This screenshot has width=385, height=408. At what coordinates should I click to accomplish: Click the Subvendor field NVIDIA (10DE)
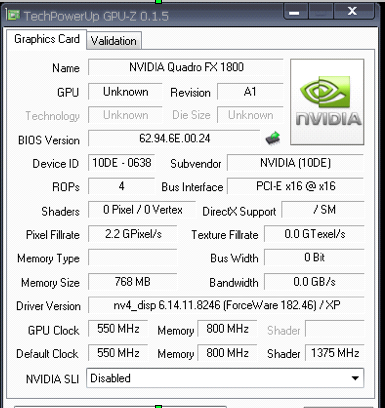[x=295, y=163]
